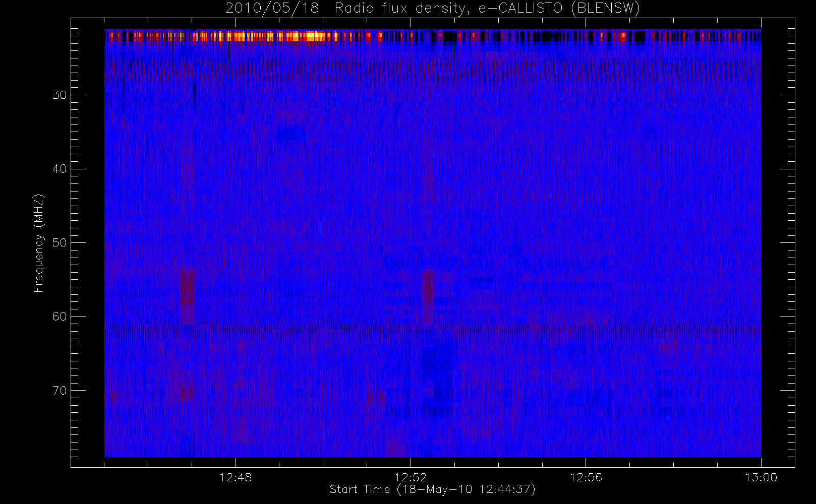Viewport: 816px width, 504px height.
Task: Select the 70 frequency tick label
Action: click(60, 391)
